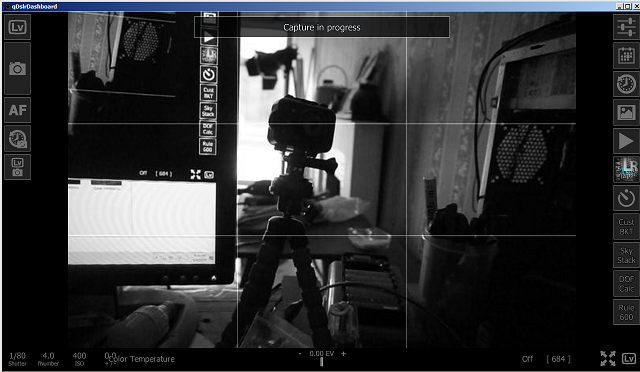Open the Sky Stack tool
640x372 pixels.
coord(626,255)
